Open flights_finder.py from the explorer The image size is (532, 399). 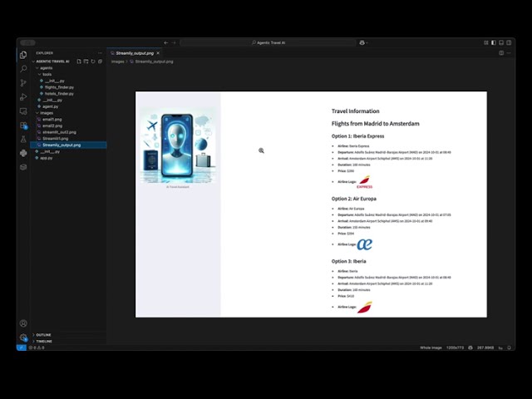click(x=58, y=86)
